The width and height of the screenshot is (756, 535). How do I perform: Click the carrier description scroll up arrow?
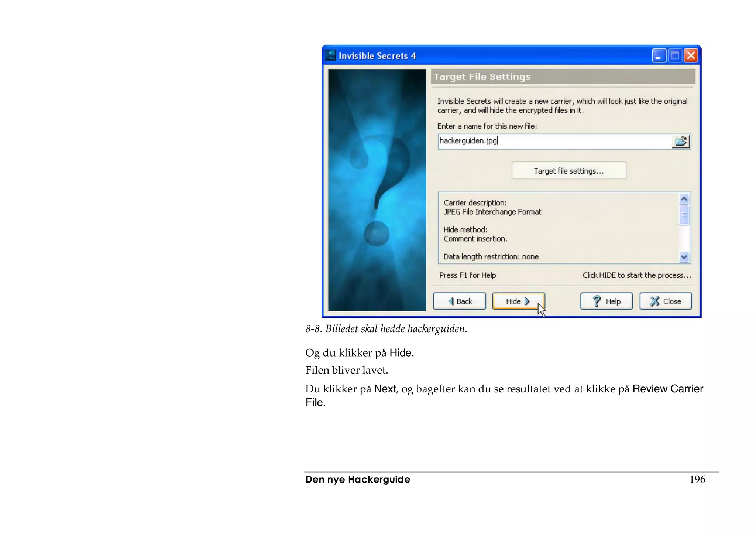coord(684,199)
